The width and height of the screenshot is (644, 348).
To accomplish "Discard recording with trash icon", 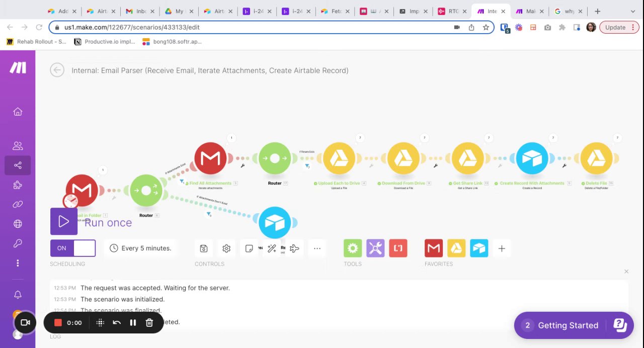I will coord(149,323).
